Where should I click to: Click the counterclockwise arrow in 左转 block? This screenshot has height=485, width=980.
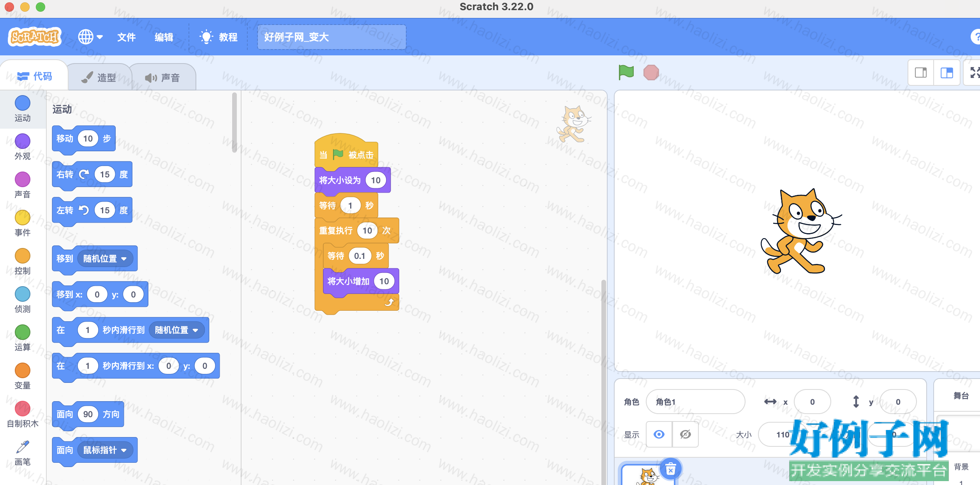click(x=84, y=210)
